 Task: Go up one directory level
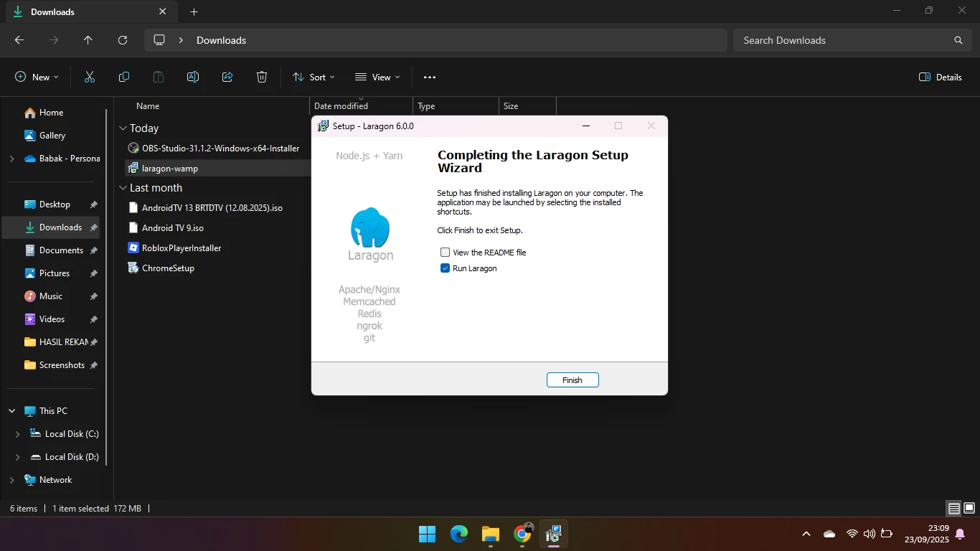(x=88, y=40)
